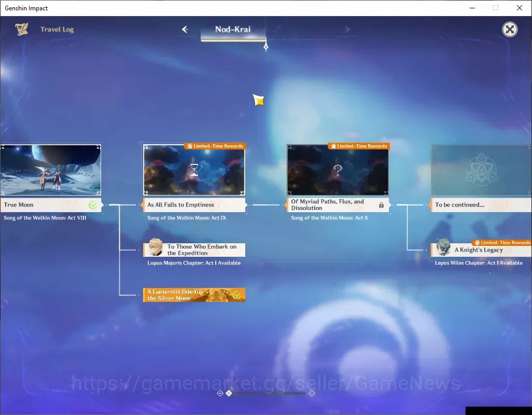Viewport: 532px width, 415px height.
Task: Click the right end diamond of the scroll bar
Action: point(312,393)
